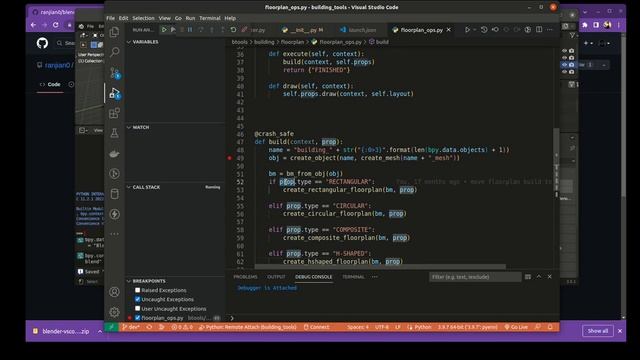
Task: Open the Accounts menu
Action: tap(115, 292)
